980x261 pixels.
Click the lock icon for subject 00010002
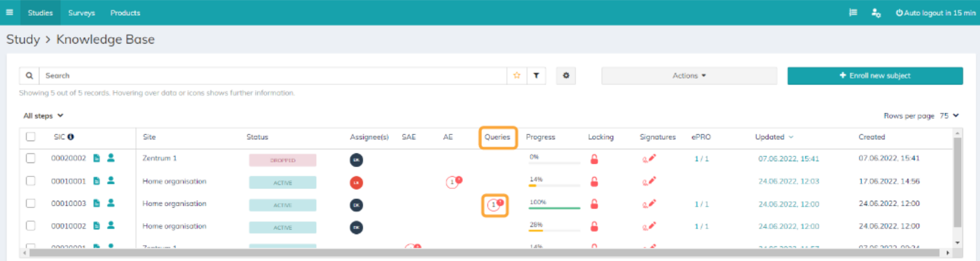point(594,226)
